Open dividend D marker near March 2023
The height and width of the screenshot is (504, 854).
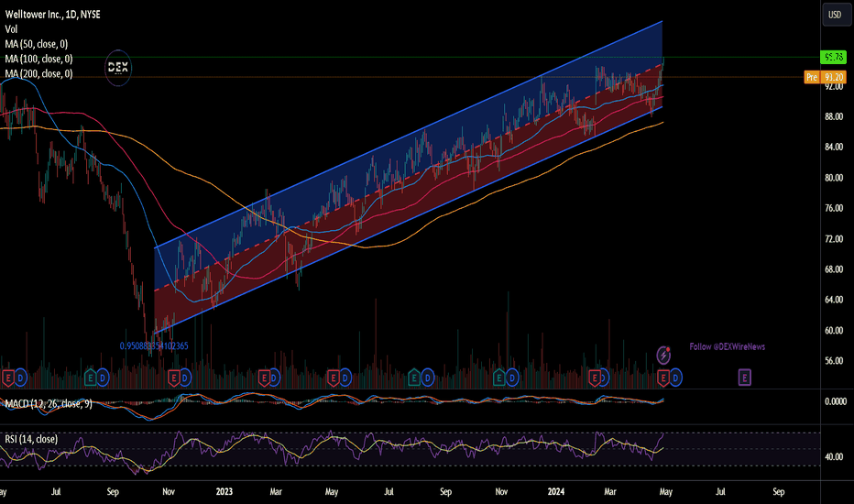pyautogui.click(x=274, y=378)
